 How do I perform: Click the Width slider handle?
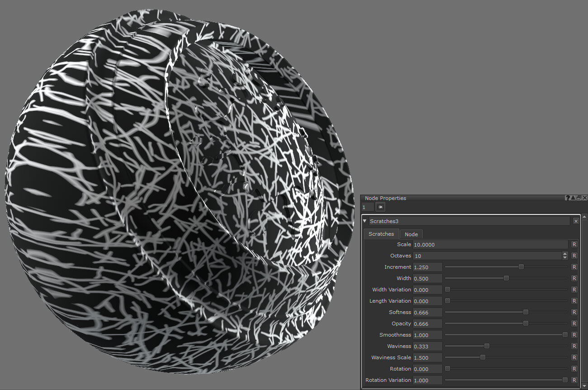coord(506,278)
